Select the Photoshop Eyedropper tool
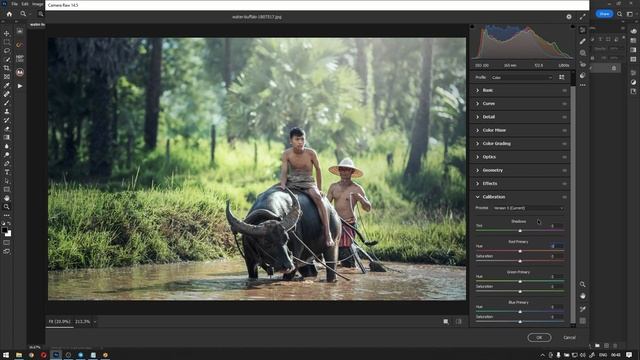 (x=7, y=85)
